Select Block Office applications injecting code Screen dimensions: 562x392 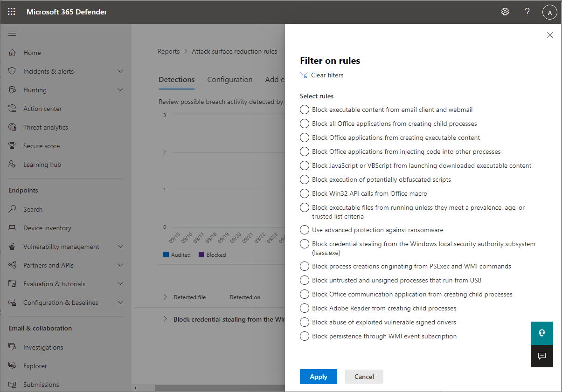click(x=305, y=151)
